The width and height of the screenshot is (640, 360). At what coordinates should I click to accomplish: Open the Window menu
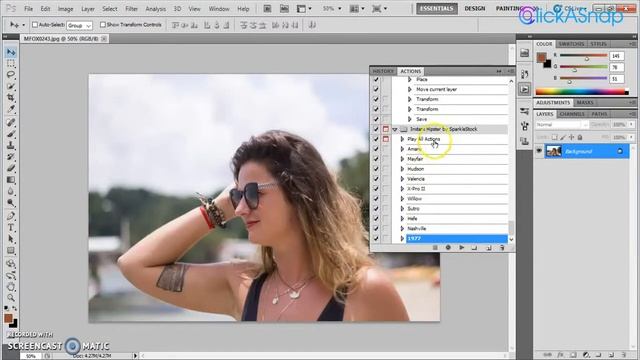click(219, 9)
